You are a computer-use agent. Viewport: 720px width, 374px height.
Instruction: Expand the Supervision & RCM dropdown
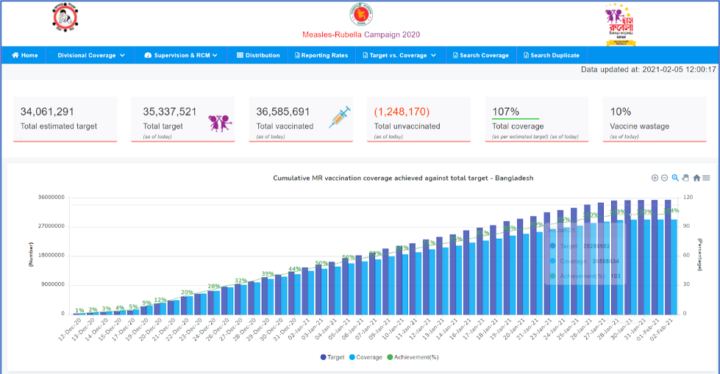[181, 55]
